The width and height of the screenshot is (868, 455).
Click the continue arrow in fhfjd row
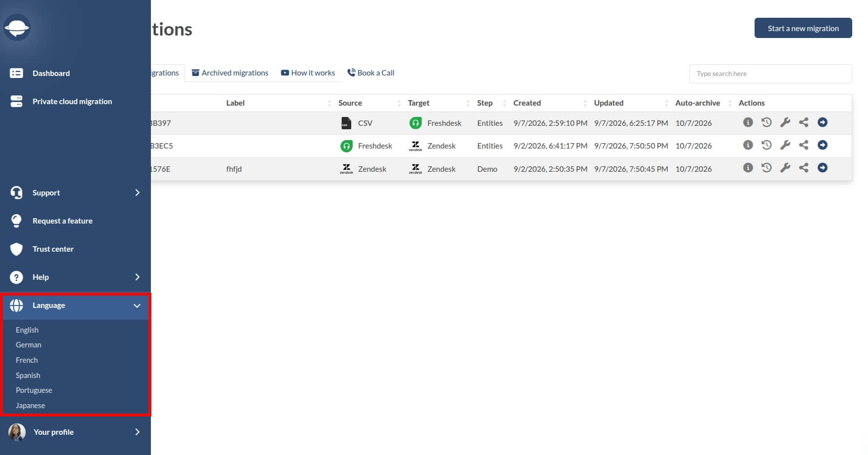[x=822, y=167]
